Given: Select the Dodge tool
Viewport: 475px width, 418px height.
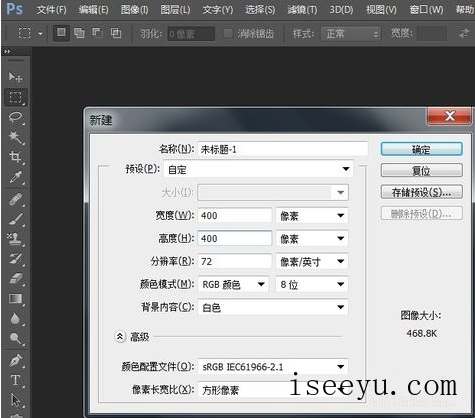Looking at the screenshot, I should 15,338.
